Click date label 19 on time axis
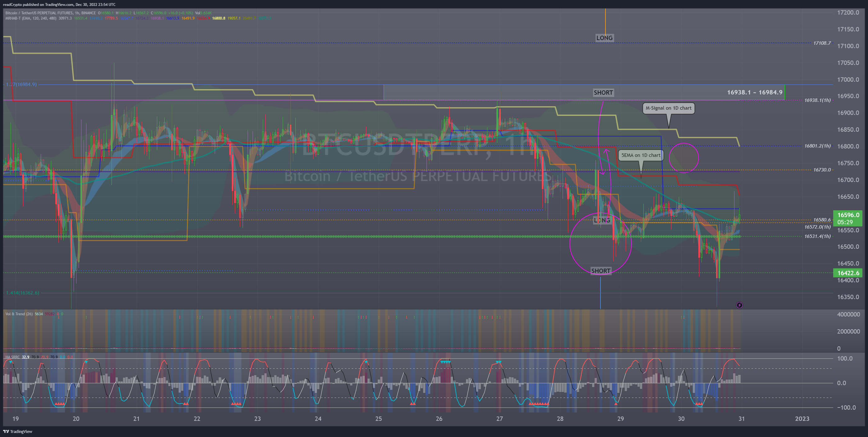The width and height of the screenshot is (868, 437). pyautogui.click(x=16, y=419)
